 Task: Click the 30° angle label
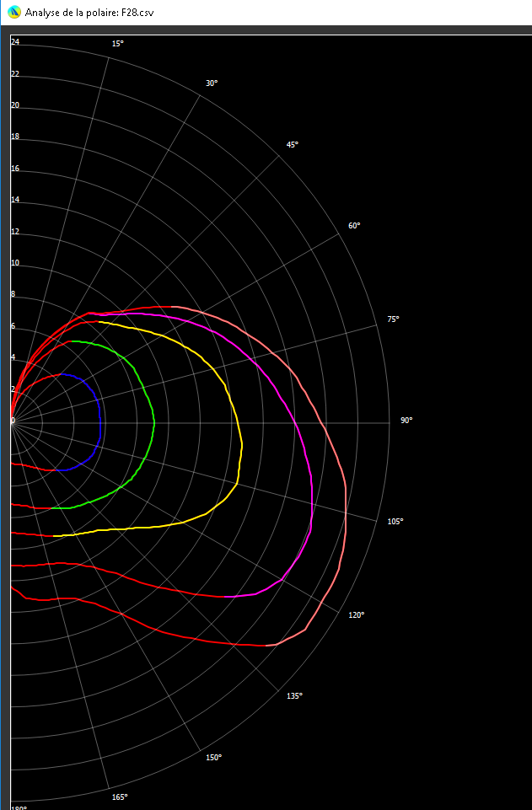[x=212, y=83]
